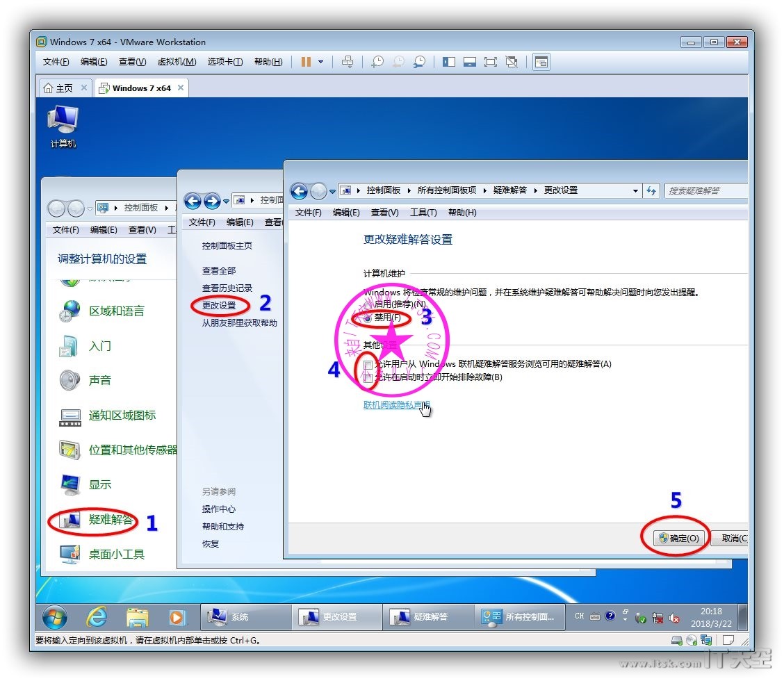Open the 联机阅读隐私声明 link
The width and height of the screenshot is (784, 681).
[x=396, y=404]
